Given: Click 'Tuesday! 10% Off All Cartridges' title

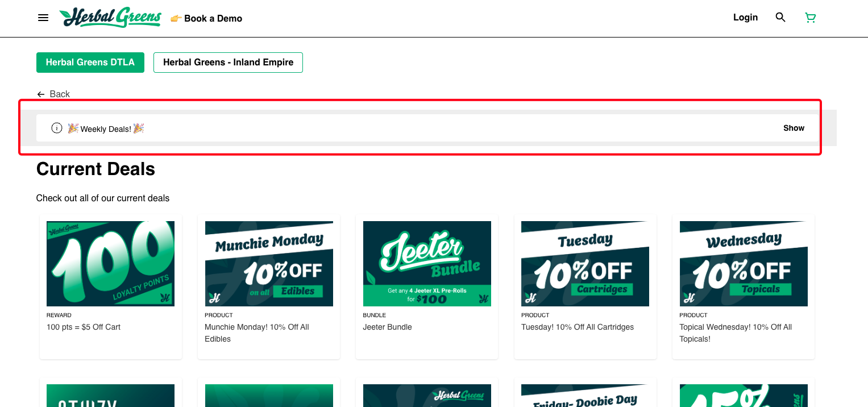Looking at the screenshot, I should click(x=578, y=327).
